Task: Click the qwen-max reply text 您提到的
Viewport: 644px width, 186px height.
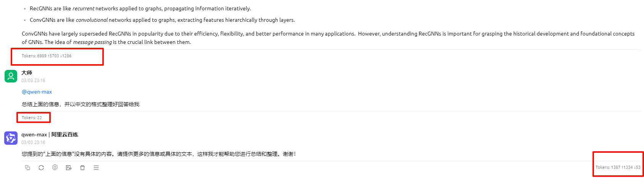Action: pos(159,154)
